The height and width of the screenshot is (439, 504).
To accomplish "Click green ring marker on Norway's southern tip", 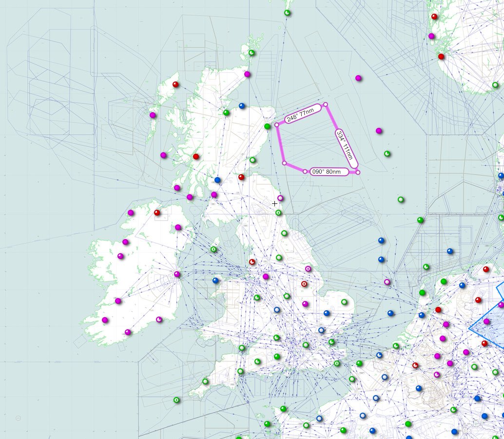I will click(x=495, y=85).
